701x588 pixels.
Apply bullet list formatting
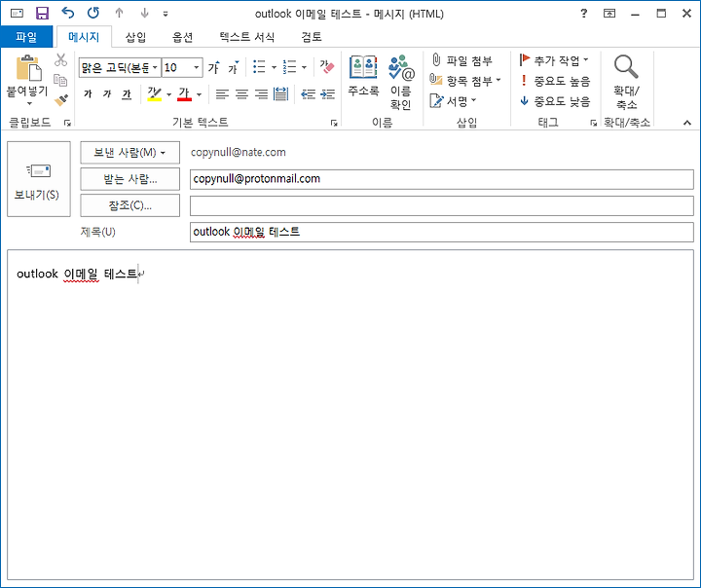[259, 67]
